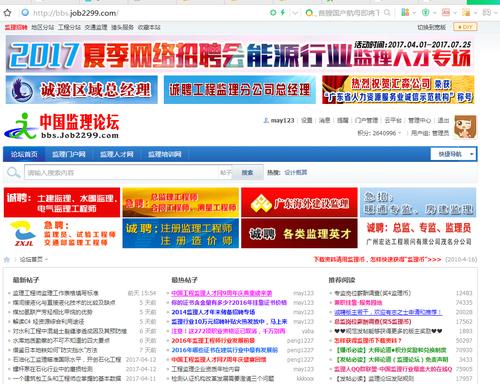Click the 广东海外建设监理 ad
The image size is (500, 384).
click(299, 202)
